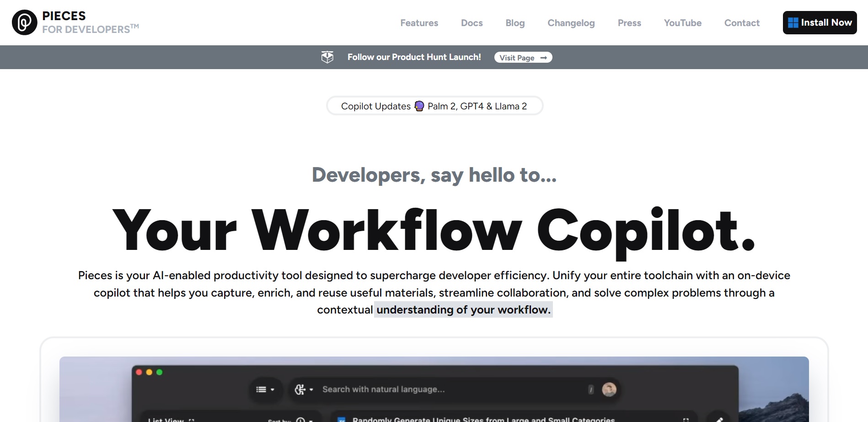Image resolution: width=868 pixels, height=422 pixels.
Task: Open the Press nav link
Action: [x=629, y=23]
